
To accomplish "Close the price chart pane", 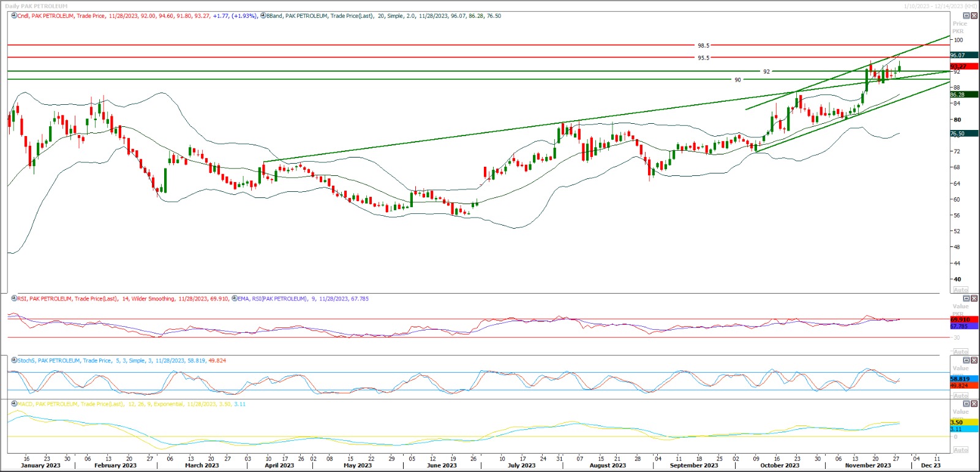I will [974, 16].
